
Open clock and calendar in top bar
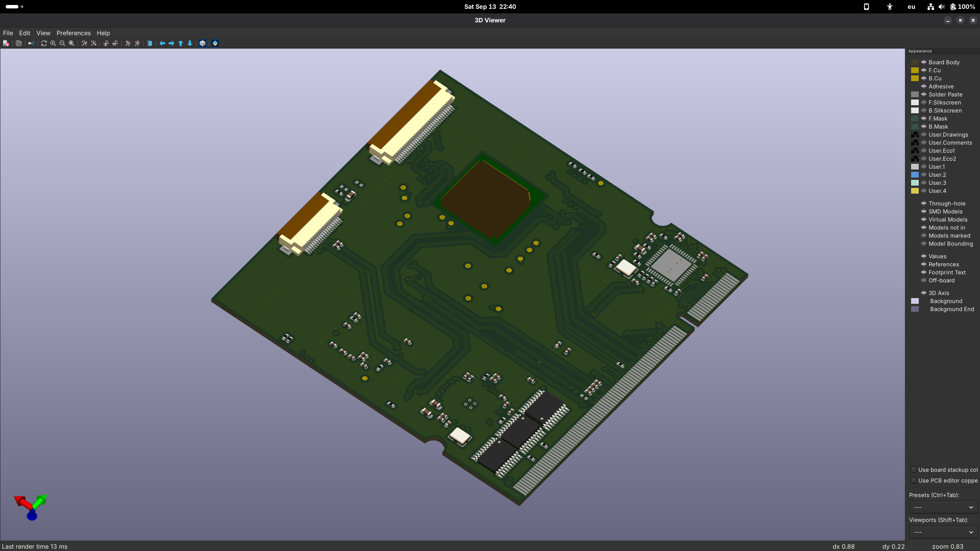click(x=490, y=7)
